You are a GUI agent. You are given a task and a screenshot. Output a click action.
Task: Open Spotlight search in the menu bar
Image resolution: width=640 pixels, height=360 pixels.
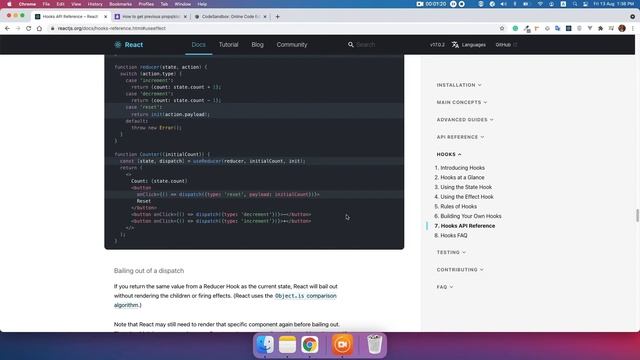coord(575,4)
